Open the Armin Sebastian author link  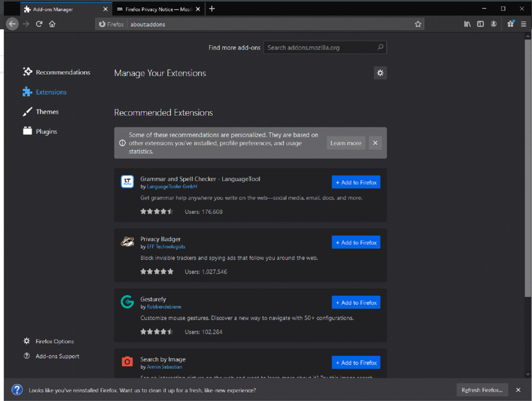coord(165,367)
